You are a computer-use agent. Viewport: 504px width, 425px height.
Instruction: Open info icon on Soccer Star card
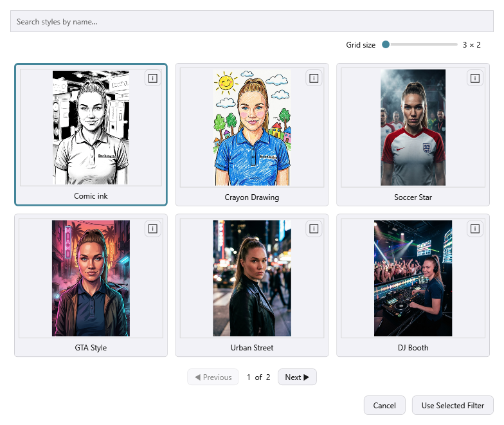474,78
